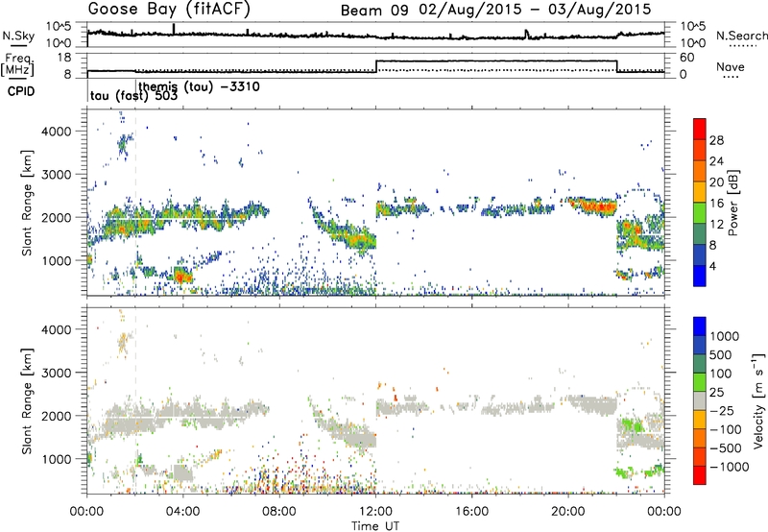Select the 'themis (tau) -3310' annotation

click(200, 86)
